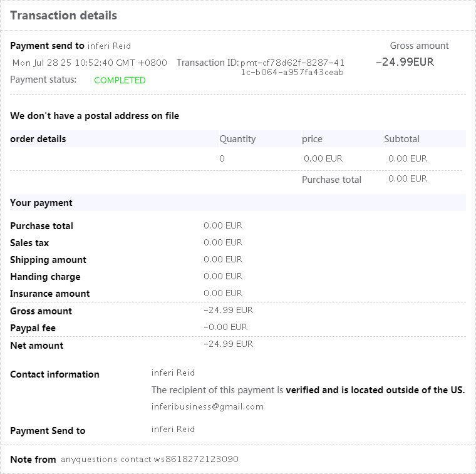The image size is (476, 474).
Task: Click the price column header
Action: coord(312,139)
